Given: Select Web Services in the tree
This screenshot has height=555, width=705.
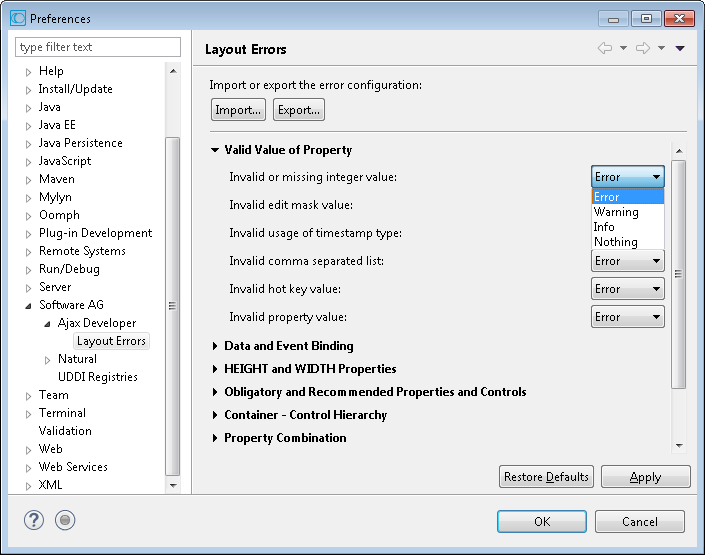Looking at the screenshot, I should [x=73, y=467].
